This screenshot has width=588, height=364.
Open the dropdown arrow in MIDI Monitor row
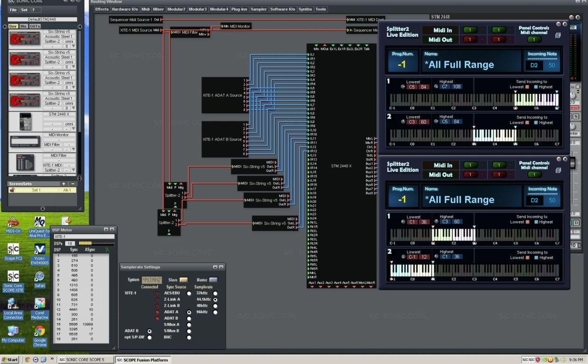[73, 150]
